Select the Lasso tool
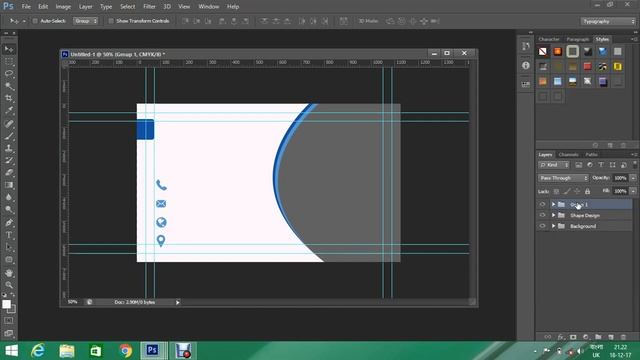Viewport: 640px width, 360px height. pyautogui.click(x=9, y=74)
